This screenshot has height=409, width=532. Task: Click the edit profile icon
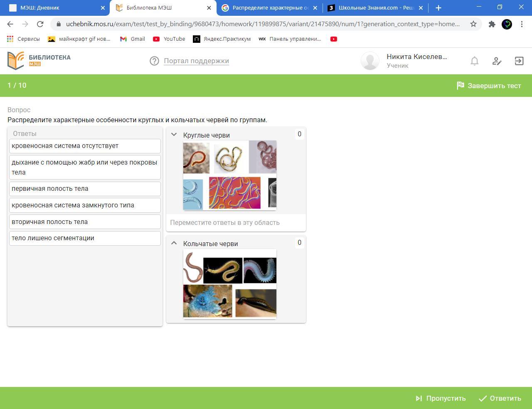[x=497, y=61]
